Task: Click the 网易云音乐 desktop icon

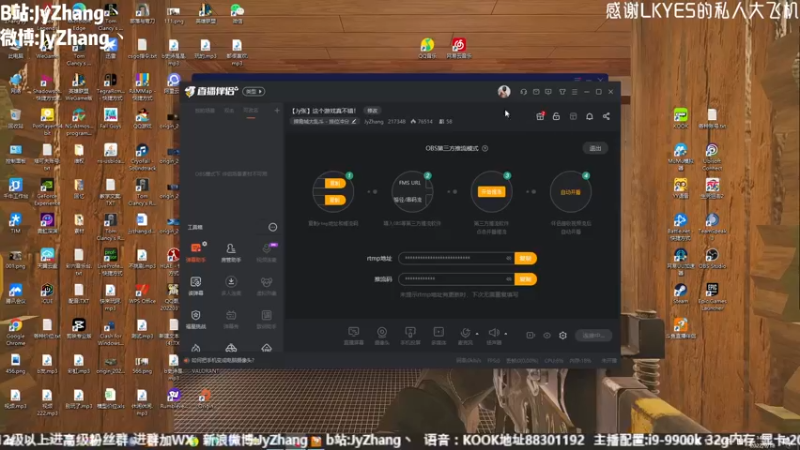Action: coord(459,48)
